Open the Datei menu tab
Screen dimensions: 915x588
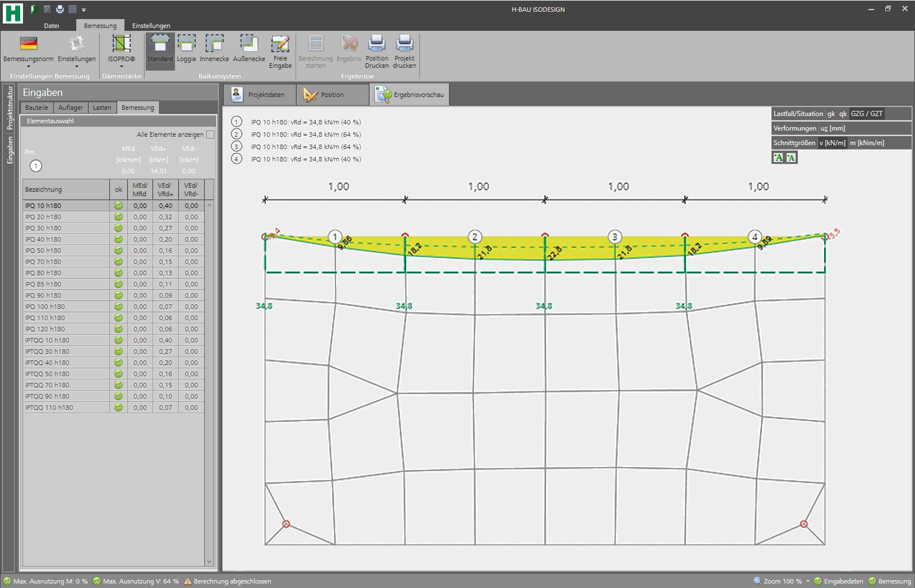pos(52,26)
